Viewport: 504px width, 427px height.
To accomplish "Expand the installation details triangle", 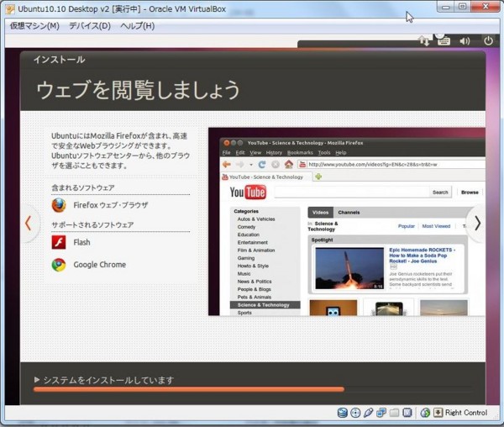I will coord(37,380).
